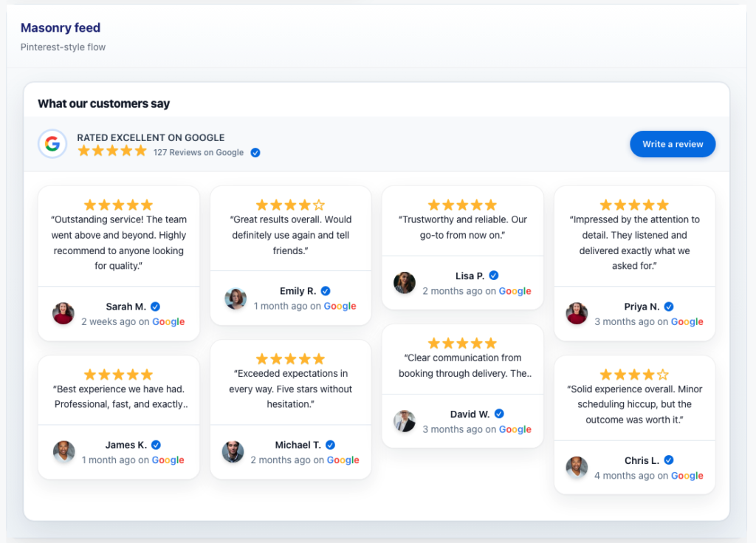756x543 pixels.
Task: Click the verified badge beside Lisa P.
Action: (x=494, y=275)
